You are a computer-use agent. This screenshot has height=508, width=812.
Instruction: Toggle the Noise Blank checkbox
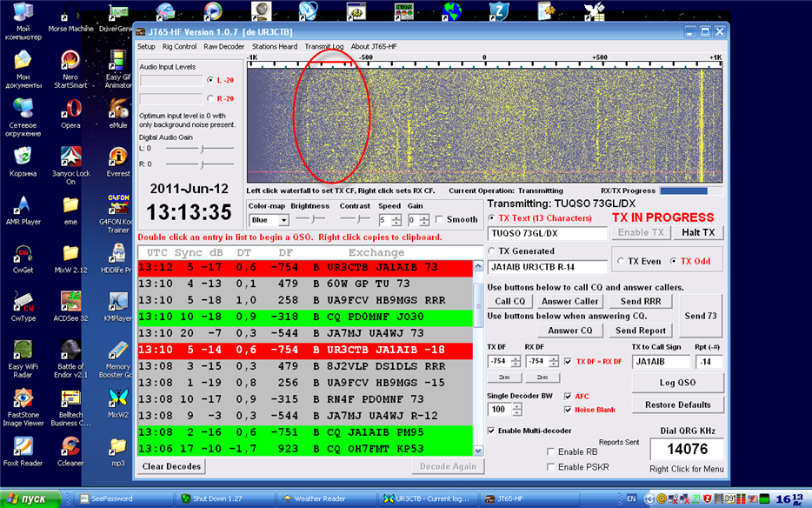click(568, 410)
